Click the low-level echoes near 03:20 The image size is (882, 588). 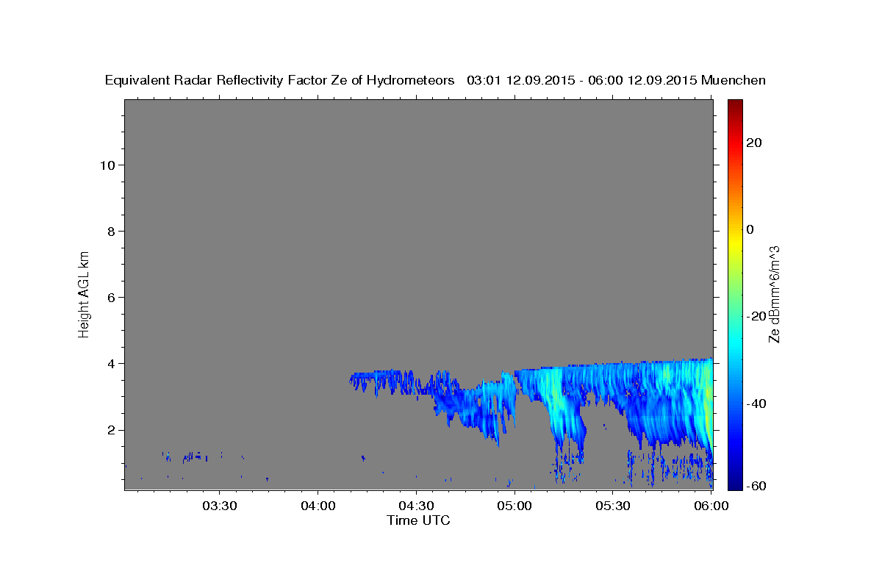coord(193,456)
